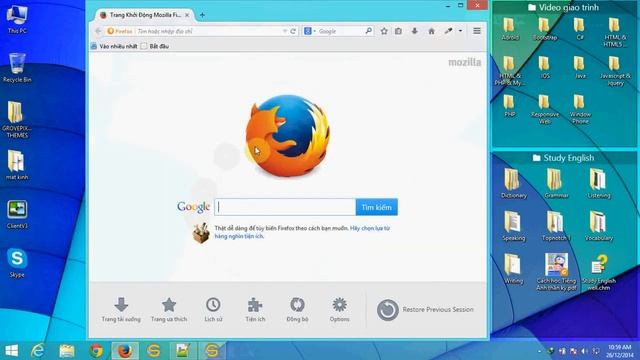Select the This PC desktop icon
Viewport: 640px width, 360px height.
[17, 19]
